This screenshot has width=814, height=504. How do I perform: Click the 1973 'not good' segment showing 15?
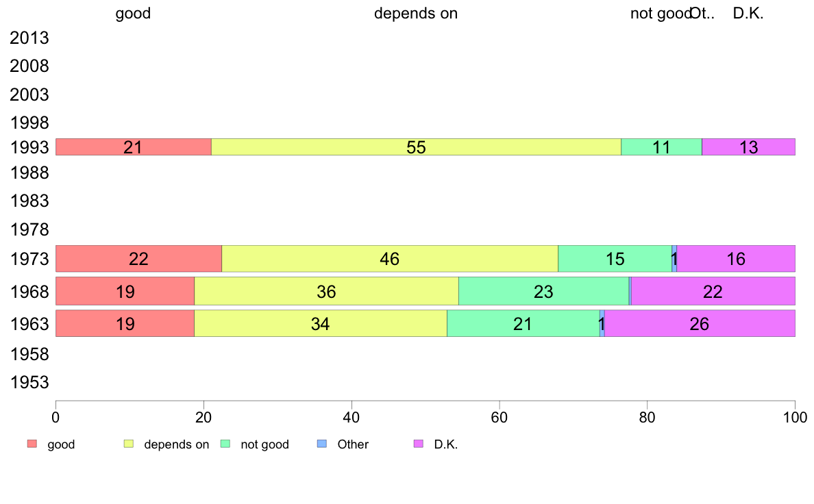(x=615, y=259)
